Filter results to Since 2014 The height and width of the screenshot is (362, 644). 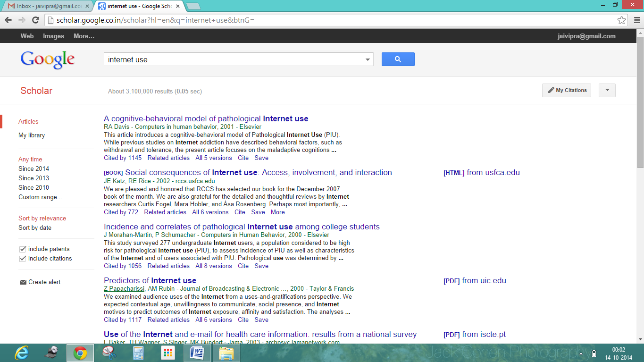pos(33,168)
